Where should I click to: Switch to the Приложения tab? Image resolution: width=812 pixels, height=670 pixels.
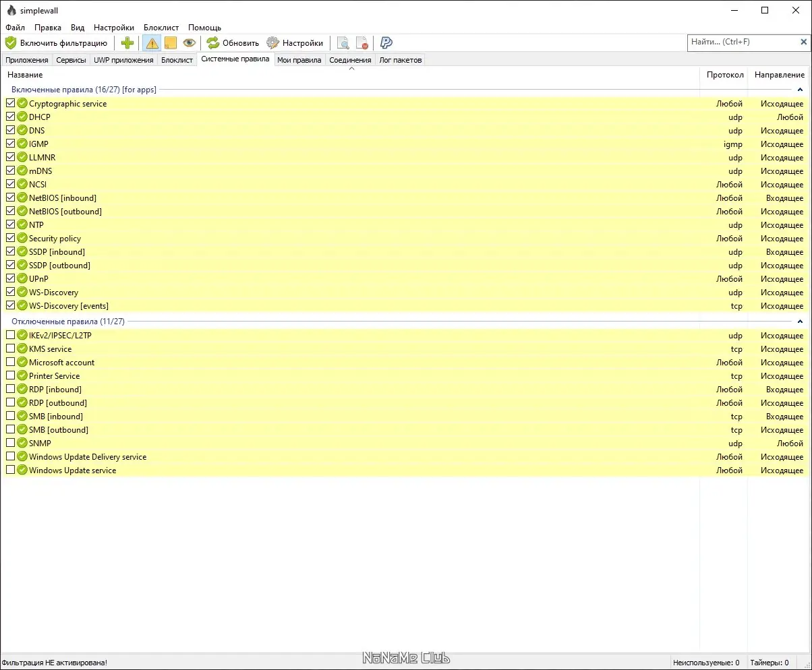pyautogui.click(x=27, y=60)
